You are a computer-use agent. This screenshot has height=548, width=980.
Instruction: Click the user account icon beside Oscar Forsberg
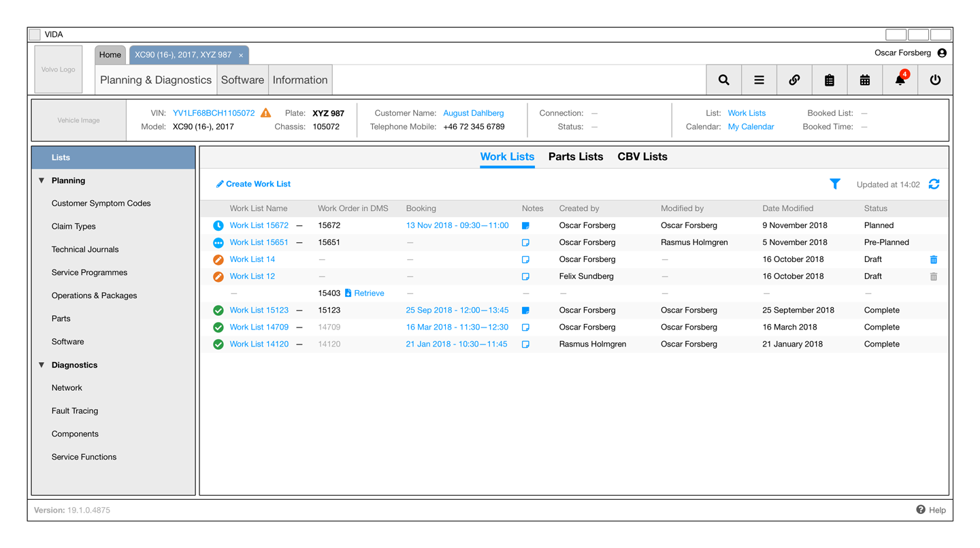click(x=942, y=53)
